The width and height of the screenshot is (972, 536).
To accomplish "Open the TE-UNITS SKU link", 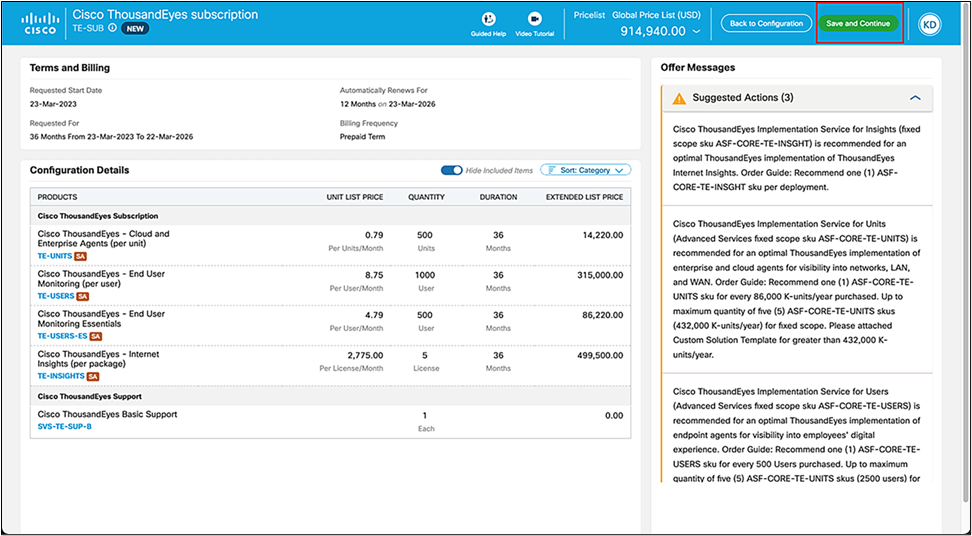I will [55, 256].
